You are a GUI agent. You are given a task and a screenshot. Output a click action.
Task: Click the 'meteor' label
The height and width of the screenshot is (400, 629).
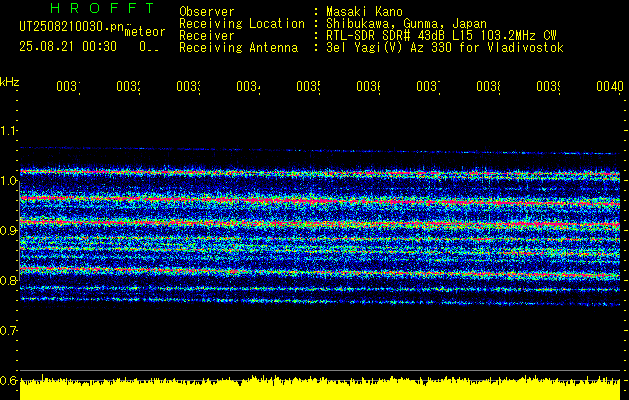tap(145, 32)
